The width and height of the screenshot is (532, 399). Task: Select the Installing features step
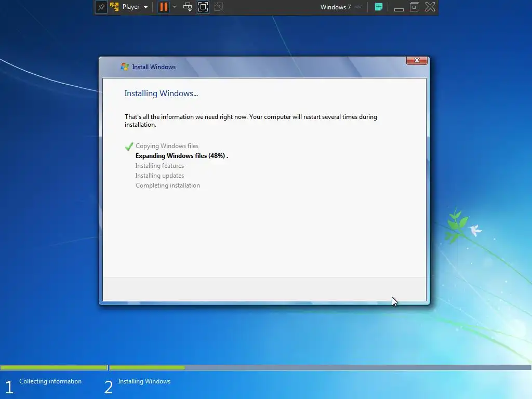(x=159, y=166)
